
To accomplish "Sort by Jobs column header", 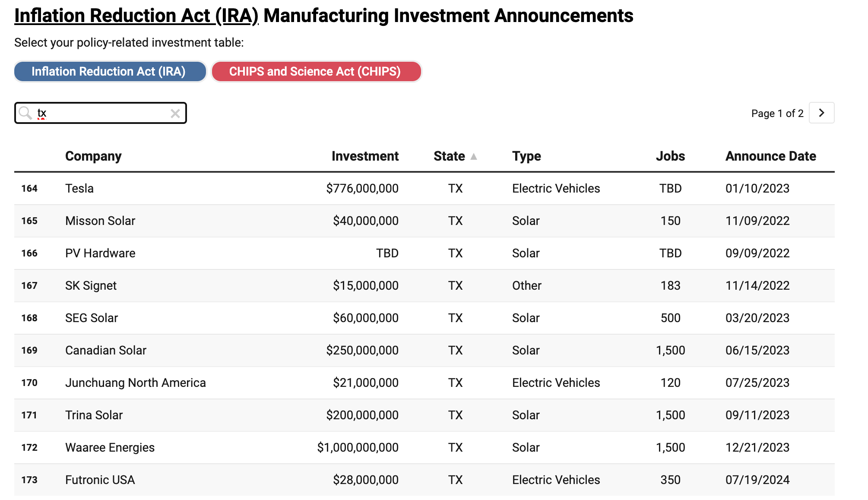I will (670, 156).
